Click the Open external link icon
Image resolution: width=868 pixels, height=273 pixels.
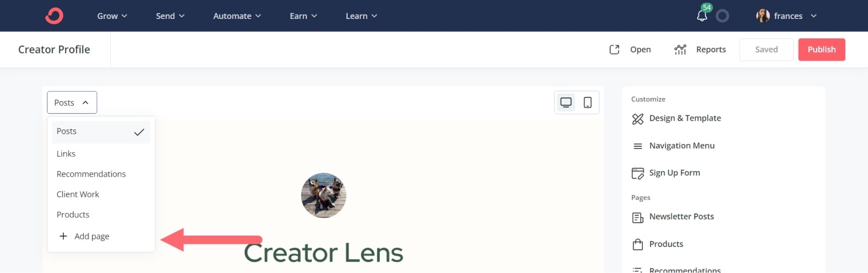coord(614,49)
